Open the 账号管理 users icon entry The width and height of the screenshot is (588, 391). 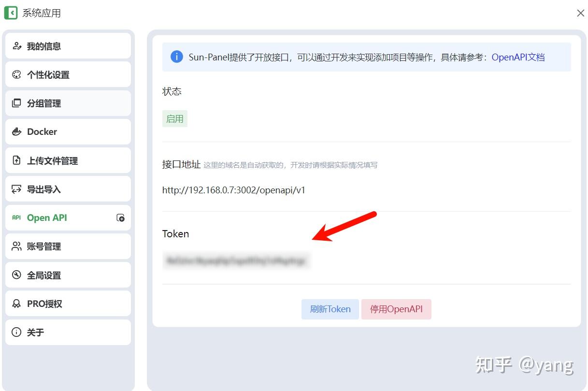pos(17,246)
